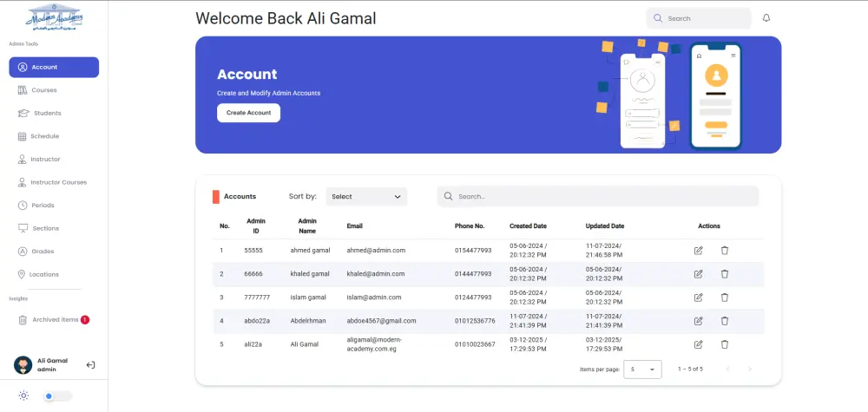
Task: Click the Modern Academy logo
Action: click(54, 17)
